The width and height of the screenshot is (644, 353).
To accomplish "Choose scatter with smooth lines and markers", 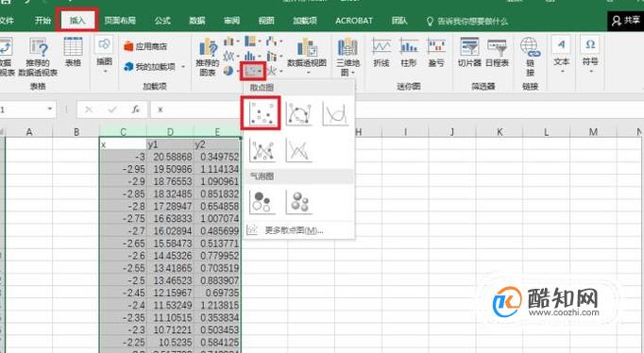I will pyautogui.click(x=298, y=113).
